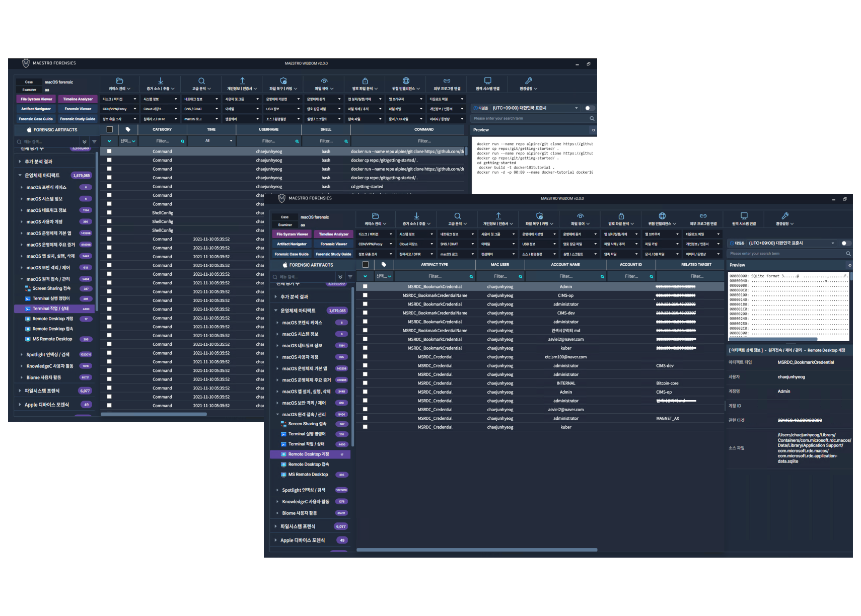Open File System Viewer in front window
861x616 pixels.
292,234
